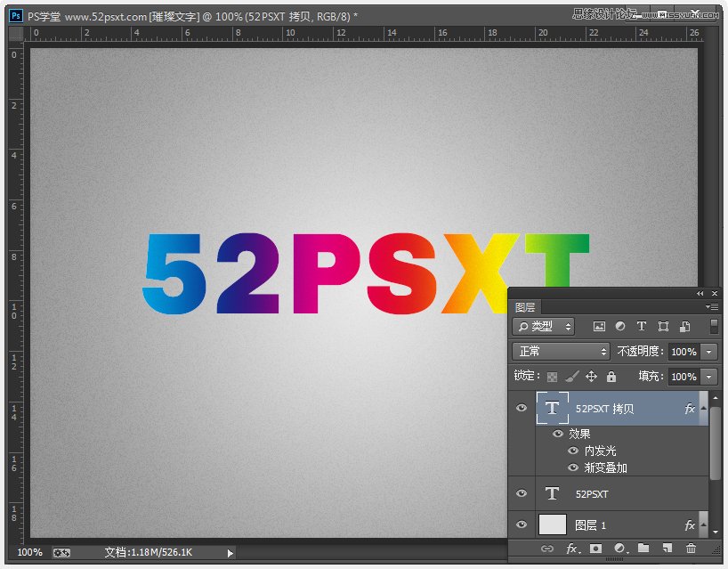Open the 正常 blend mode dropdown
This screenshot has width=728, height=569.
pos(561,351)
